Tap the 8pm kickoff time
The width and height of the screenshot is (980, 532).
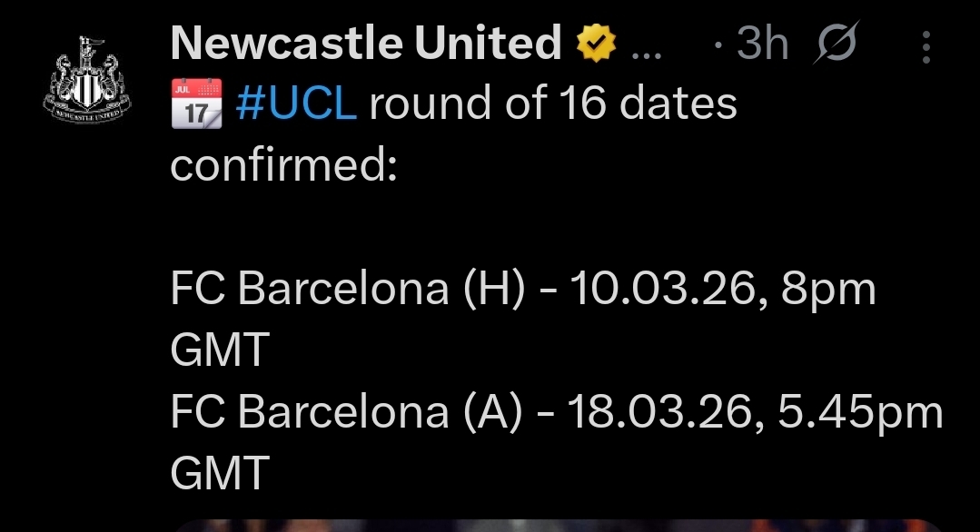(x=828, y=291)
